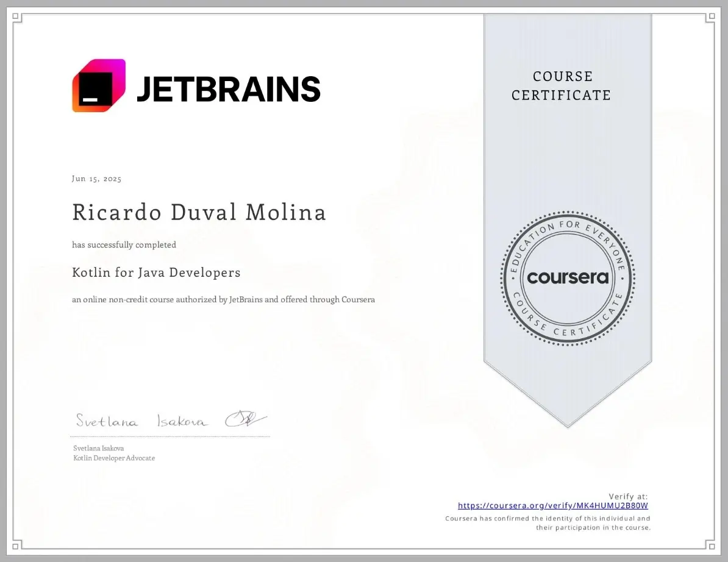Select the name Ricardo Duval Molina
728x562 pixels.
[199, 212]
